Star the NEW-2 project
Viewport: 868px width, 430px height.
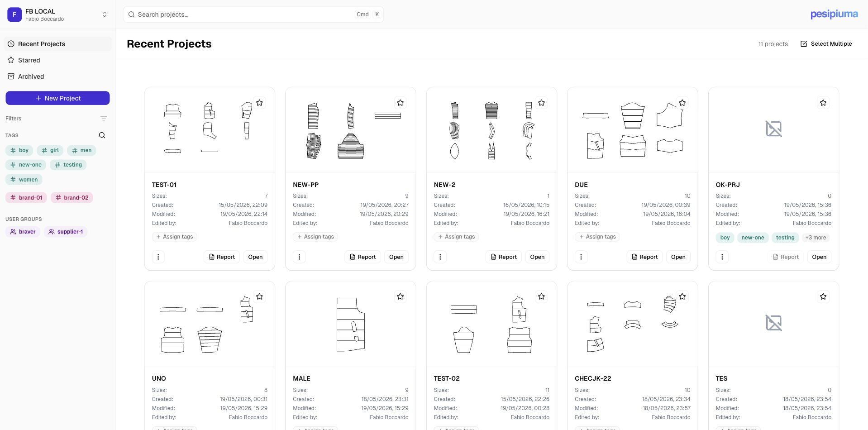coord(541,103)
